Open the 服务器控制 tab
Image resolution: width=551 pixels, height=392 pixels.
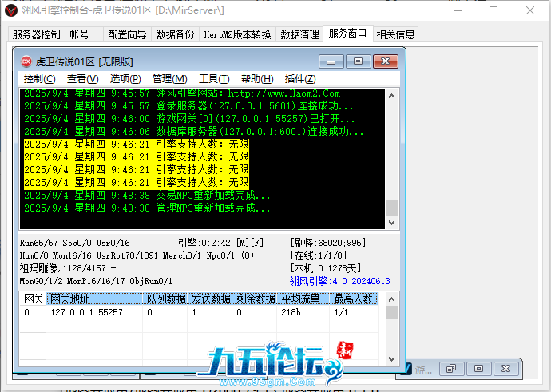point(36,34)
